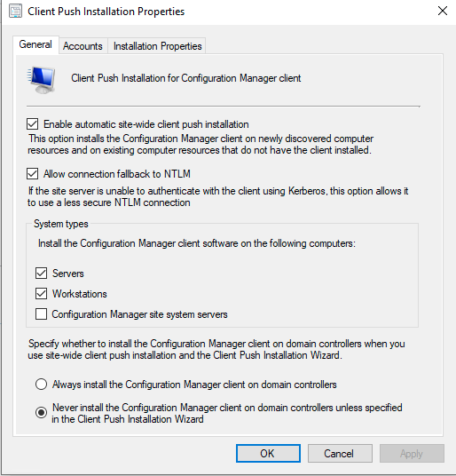Select Always install client on domain controllers
This screenshot has height=476, width=456.
[41, 384]
